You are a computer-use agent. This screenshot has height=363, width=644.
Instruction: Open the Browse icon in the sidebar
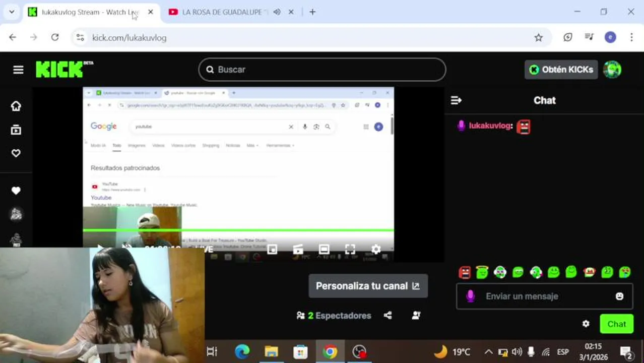[16, 130]
